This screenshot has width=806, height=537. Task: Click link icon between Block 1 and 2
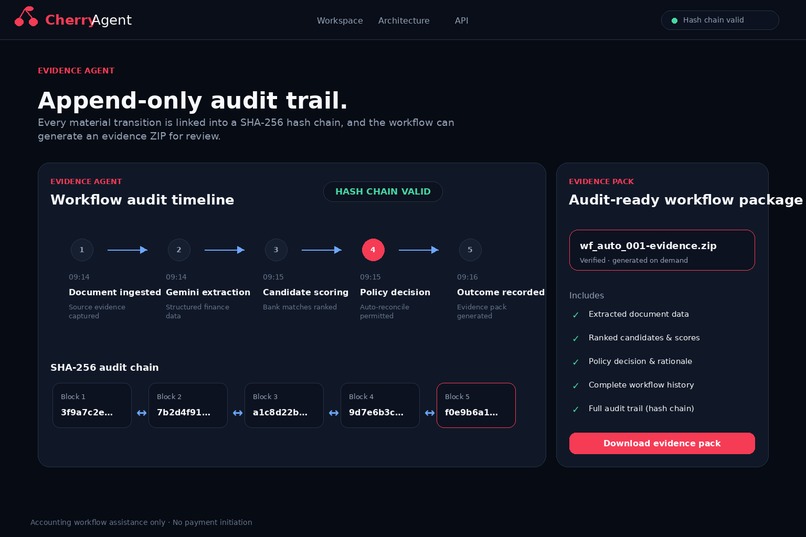click(x=141, y=413)
